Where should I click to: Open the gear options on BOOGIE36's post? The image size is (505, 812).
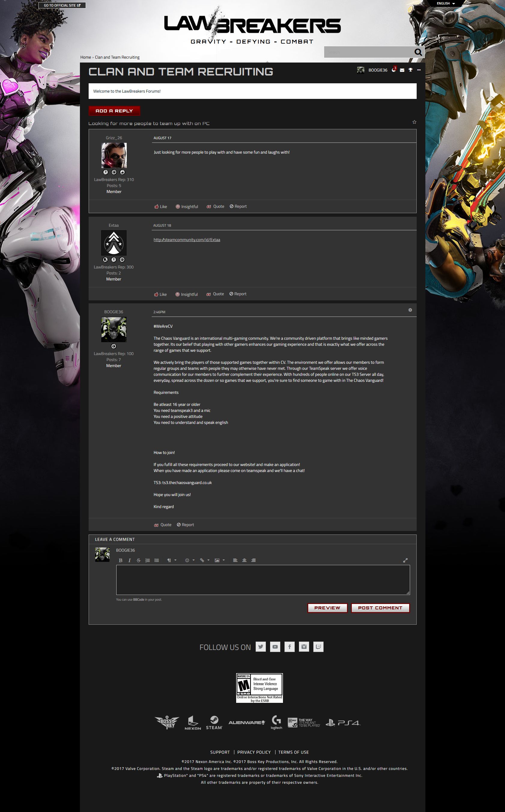coord(410,310)
